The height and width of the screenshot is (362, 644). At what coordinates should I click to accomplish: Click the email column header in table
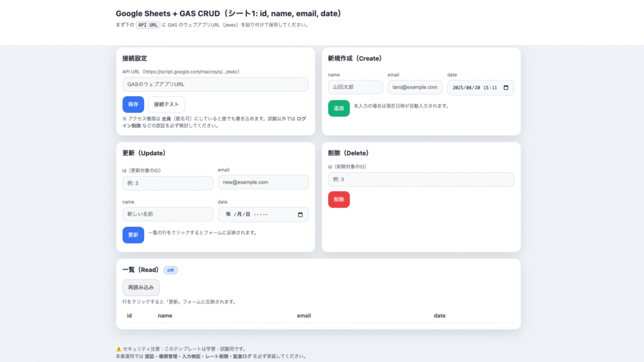pos(304,315)
